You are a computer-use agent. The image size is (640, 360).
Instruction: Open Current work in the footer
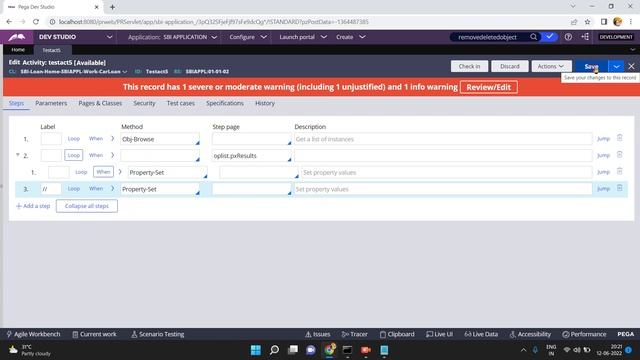(94, 334)
